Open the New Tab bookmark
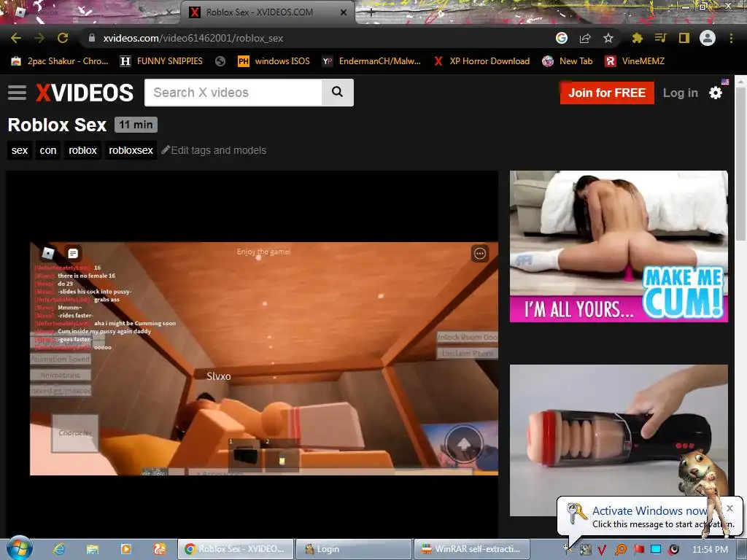This screenshot has height=560, width=747. (x=568, y=61)
